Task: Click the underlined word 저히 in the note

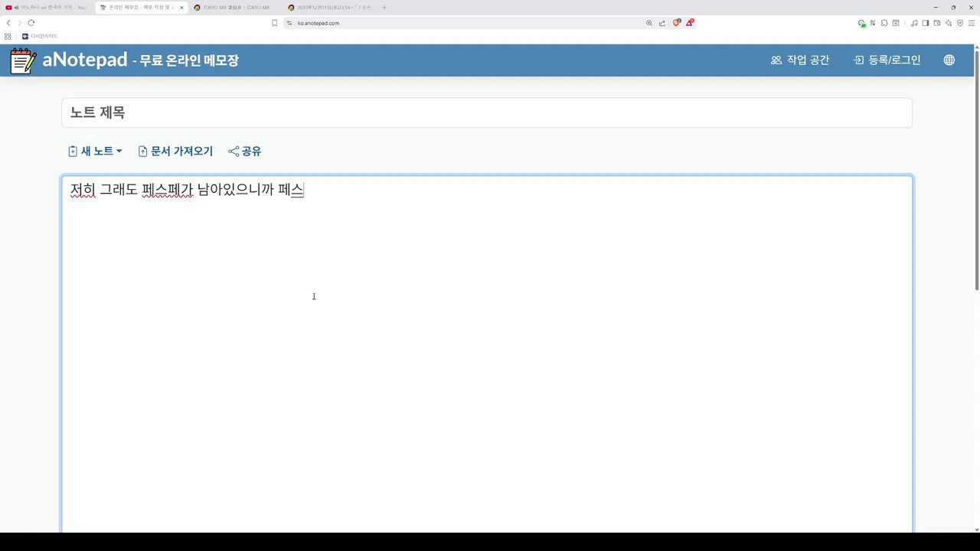Action: tap(83, 190)
